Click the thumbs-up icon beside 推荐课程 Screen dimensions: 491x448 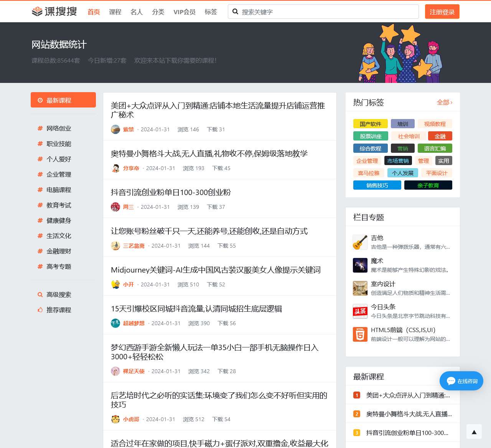(40, 310)
